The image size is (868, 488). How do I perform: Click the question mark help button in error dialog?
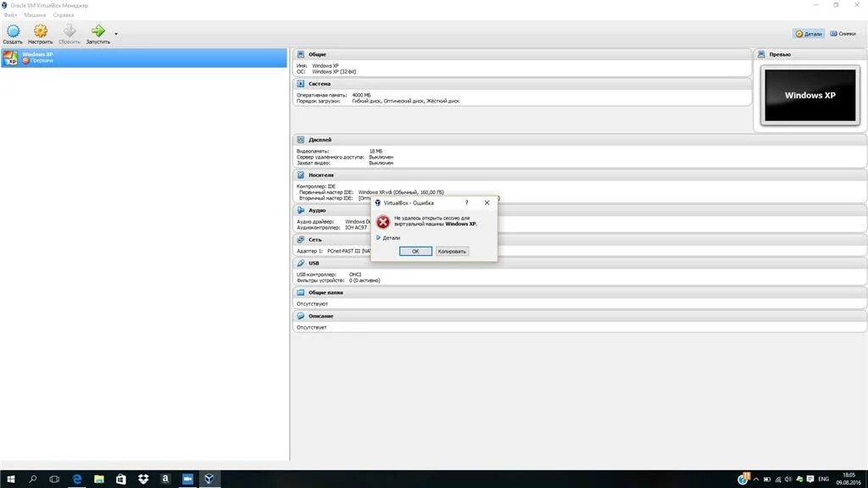pyautogui.click(x=467, y=202)
